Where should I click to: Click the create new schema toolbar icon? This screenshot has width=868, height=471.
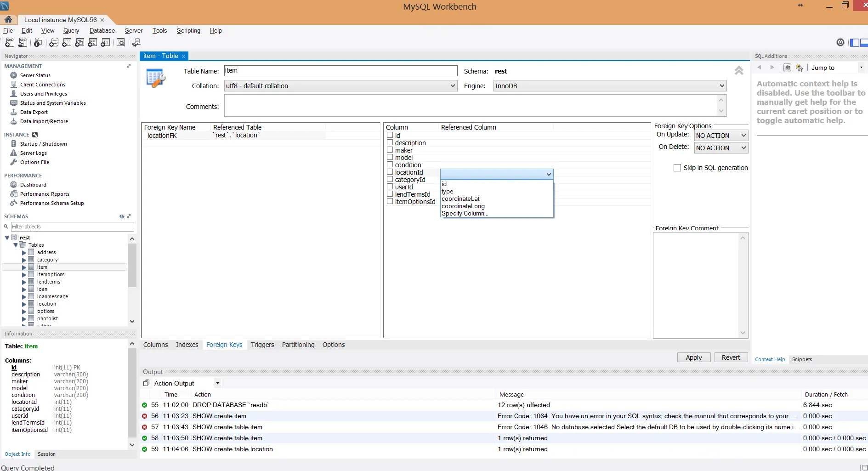54,43
